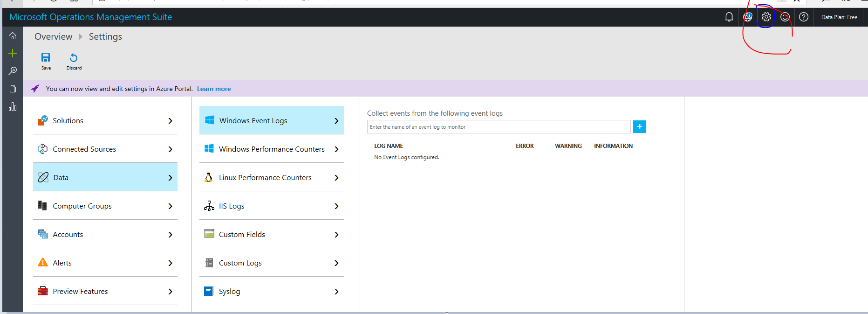The width and height of the screenshot is (868, 314).
Task: Open the feedback smiley icon
Action: (x=785, y=17)
